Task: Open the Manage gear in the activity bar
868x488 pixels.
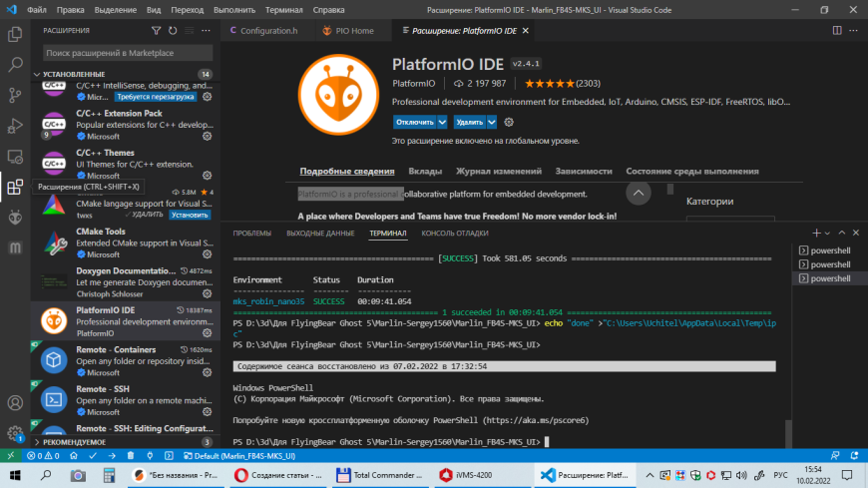Action: (15, 433)
